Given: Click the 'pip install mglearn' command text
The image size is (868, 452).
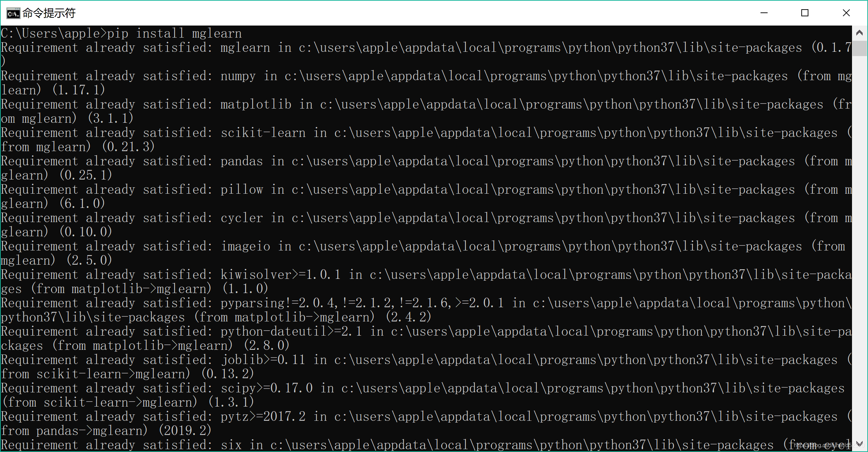Looking at the screenshot, I should coord(174,34).
